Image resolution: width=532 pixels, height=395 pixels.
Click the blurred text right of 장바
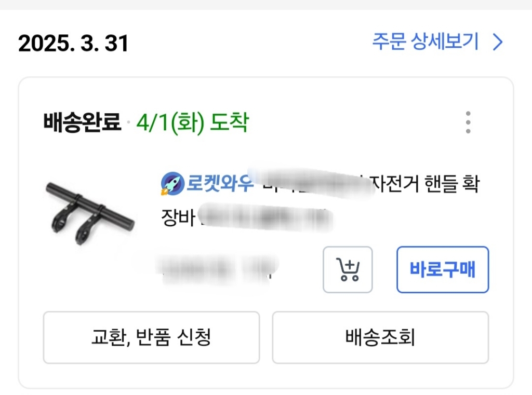pos(265,218)
